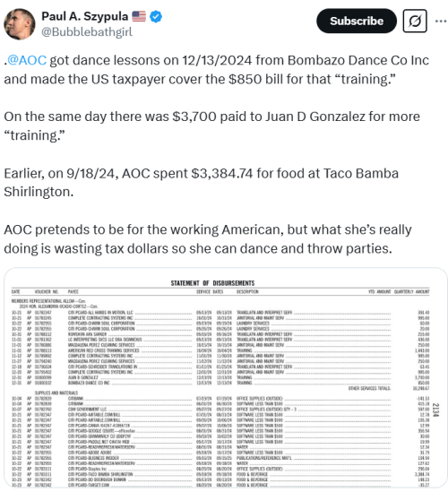
Task: Click the paragraph mentioning Taco Bamba Shirlington
Action: point(202,183)
